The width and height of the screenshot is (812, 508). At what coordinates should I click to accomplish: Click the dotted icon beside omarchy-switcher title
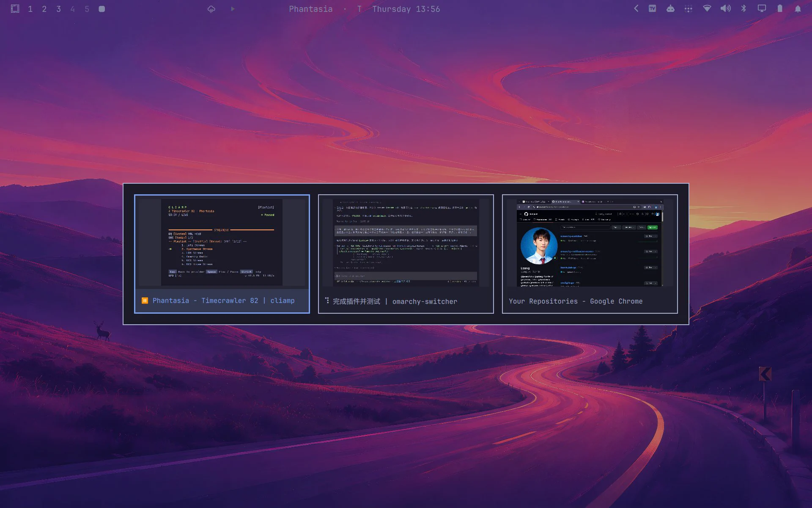(x=327, y=301)
